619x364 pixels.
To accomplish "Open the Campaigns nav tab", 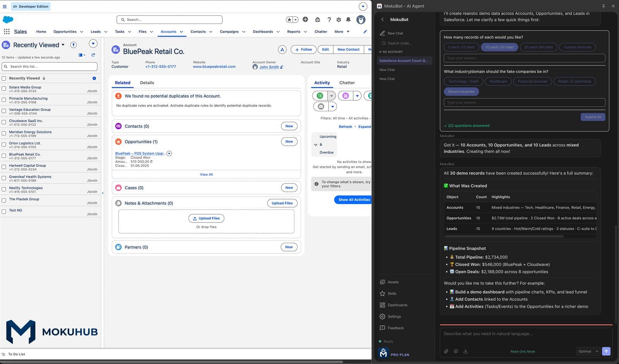I will click(x=229, y=32).
